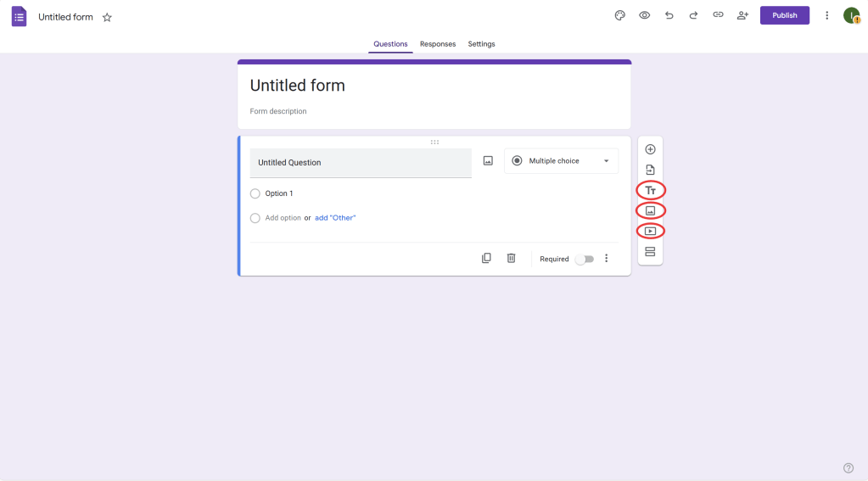This screenshot has height=481, width=868.
Task: Add a title and description block
Action: point(650,190)
